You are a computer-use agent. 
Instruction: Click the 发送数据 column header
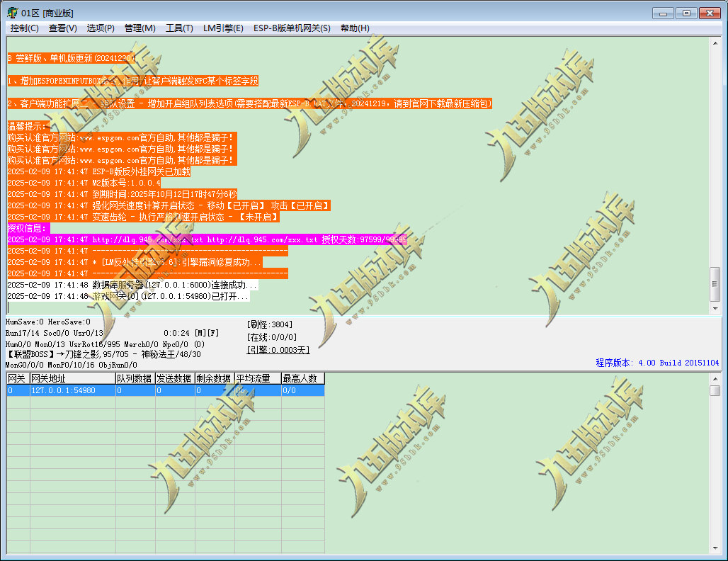click(x=175, y=378)
